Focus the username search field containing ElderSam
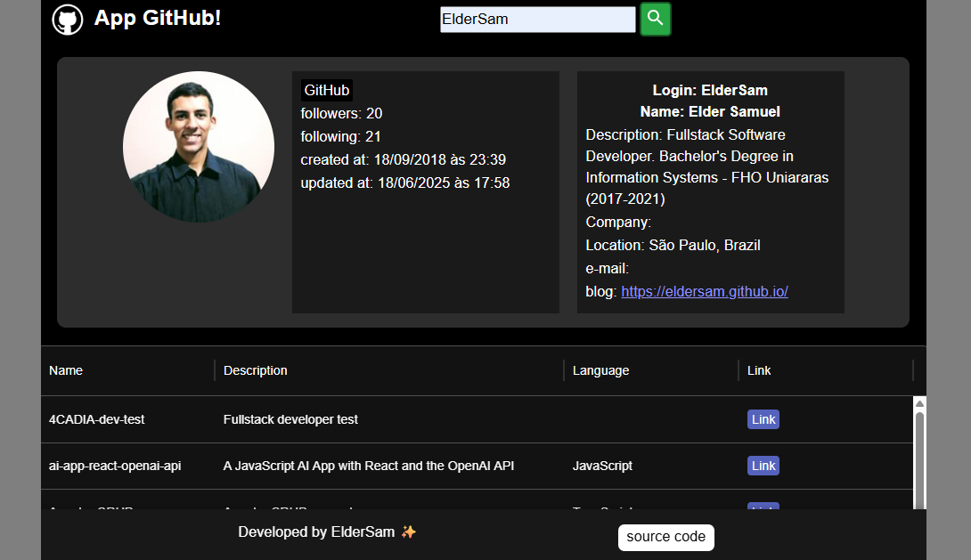The image size is (971, 560). tap(537, 20)
